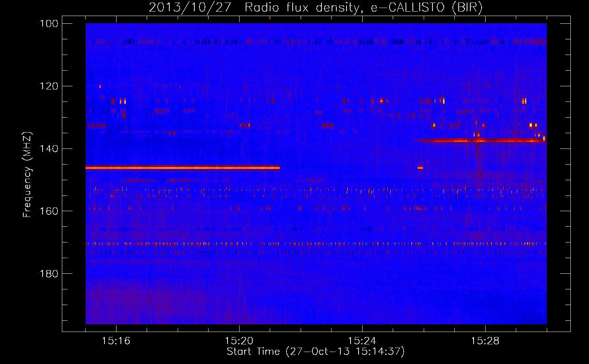Click the dotted interference line near 170 MHz
The image size is (589, 364).
tap(316, 244)
